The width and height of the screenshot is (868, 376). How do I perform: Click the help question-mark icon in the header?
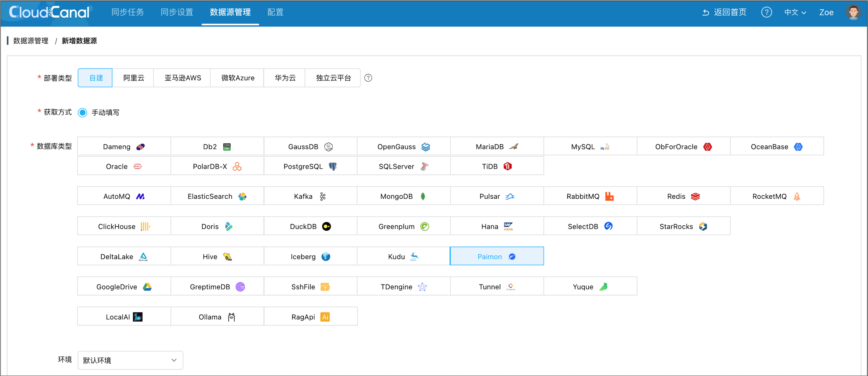[x=766, y=12]
